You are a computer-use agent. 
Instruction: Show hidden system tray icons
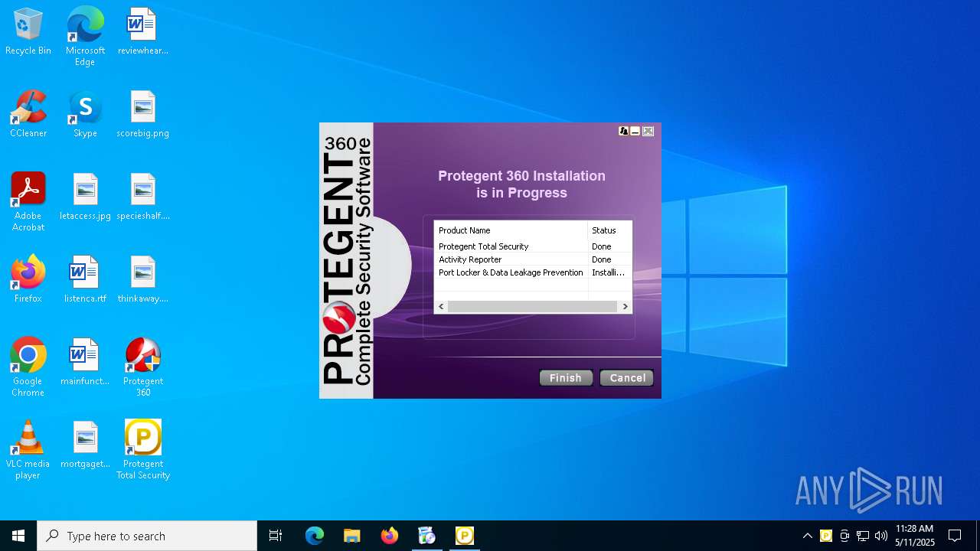807,536
